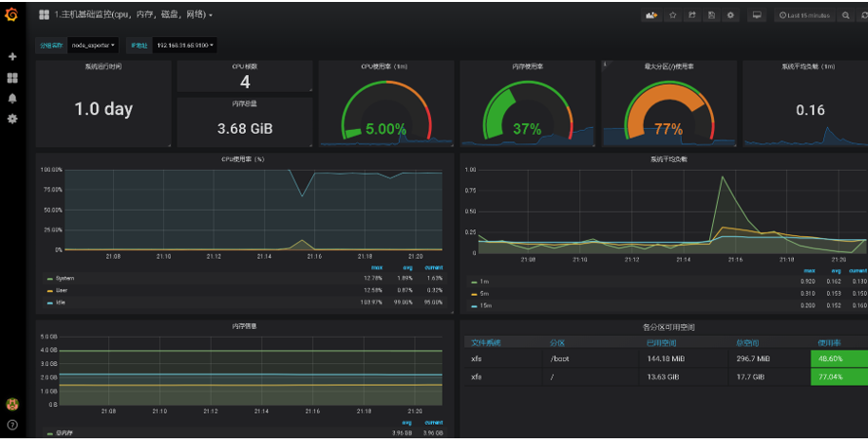Screen dimensions: 868x448
Task: Refresh the dashboard with refresh icon
Action: tap(863, 16)
